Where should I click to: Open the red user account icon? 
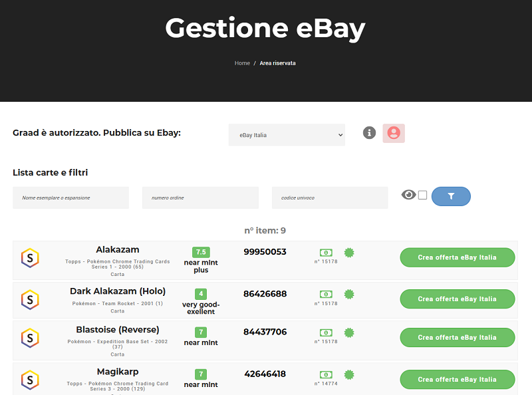pos(394,133)
